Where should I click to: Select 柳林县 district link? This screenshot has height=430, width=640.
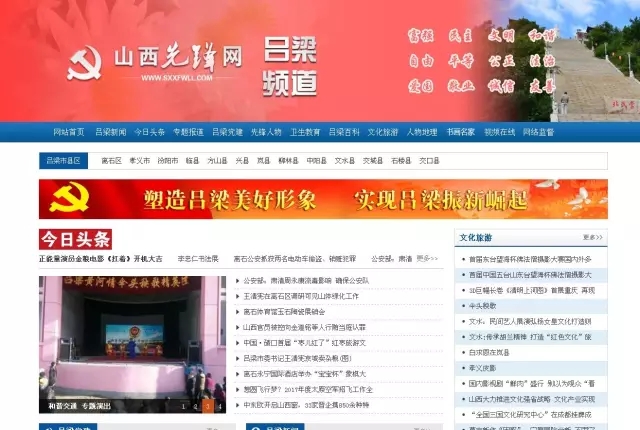(x=288, y=161)
